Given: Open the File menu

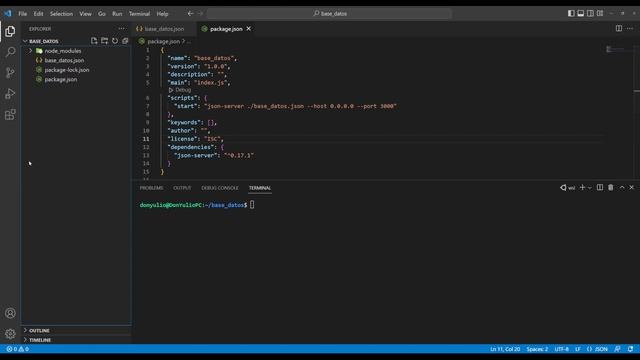Looking at the screenshot, I should click(22, 14).
